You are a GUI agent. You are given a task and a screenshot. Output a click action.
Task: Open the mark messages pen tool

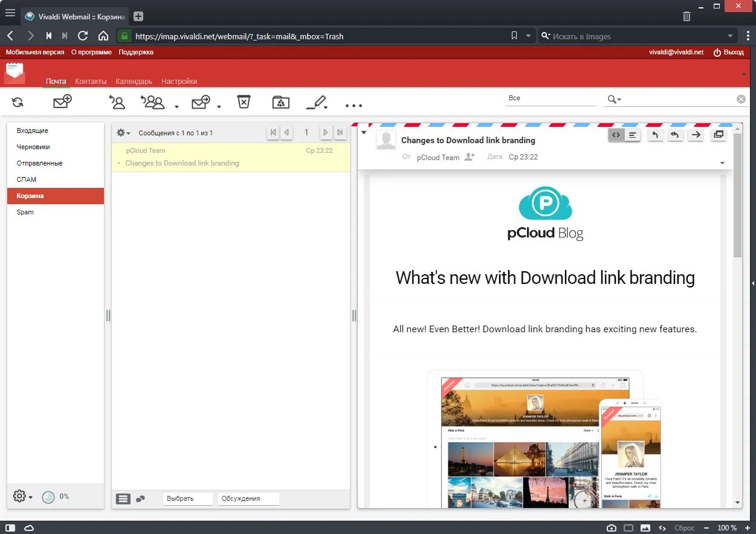tap(315, 101)
